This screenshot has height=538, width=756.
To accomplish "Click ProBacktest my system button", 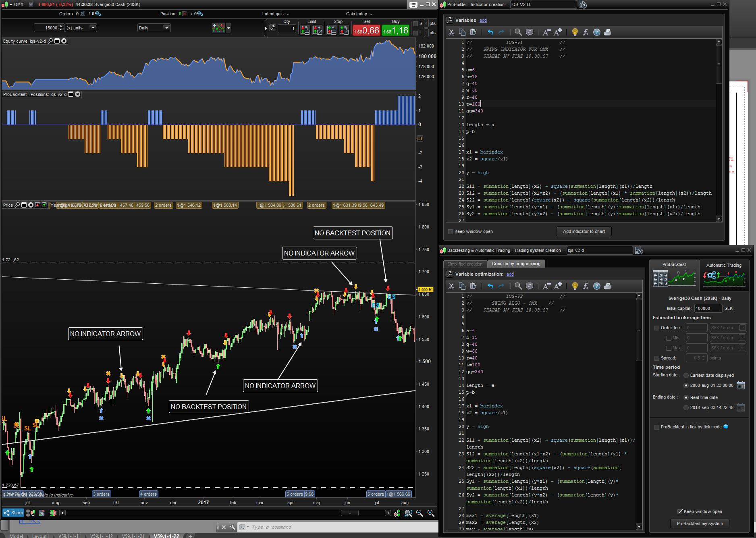I will pyautogui.click(x=700, y=524).
